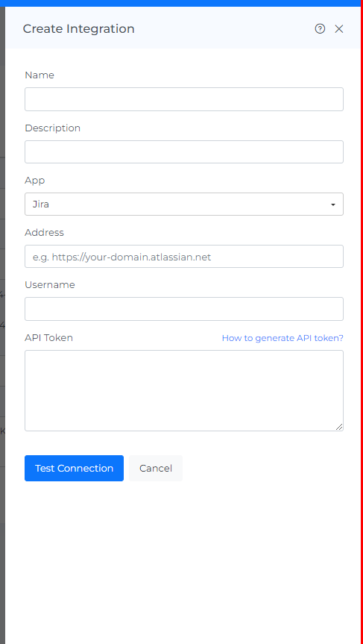Grab the API Token textarea resize handle

[x=339, y=427]
